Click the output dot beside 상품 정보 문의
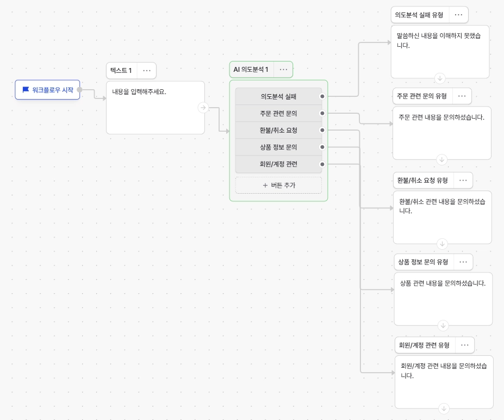Screen dimensions: 504x420 pyautogui.click(x=322, y=147)
